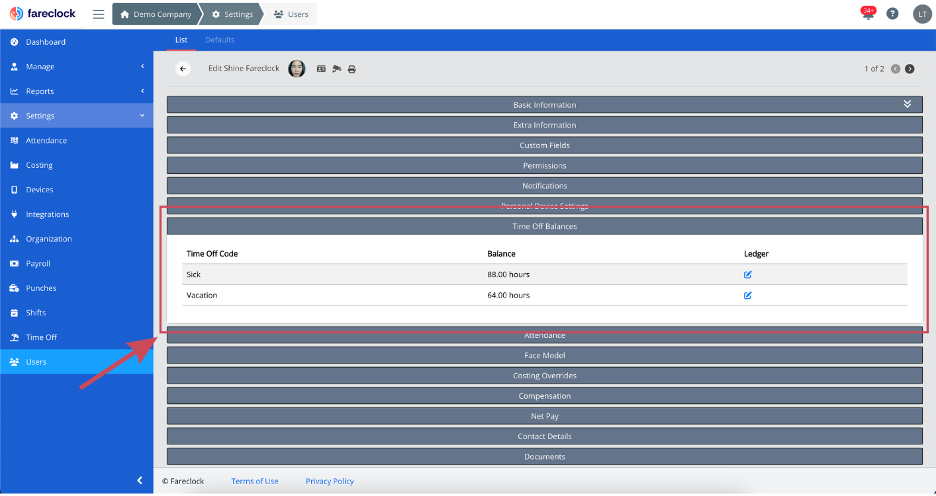Open Punches in the sidebar
The image size is (936, 496).
(x=76, y=288)
